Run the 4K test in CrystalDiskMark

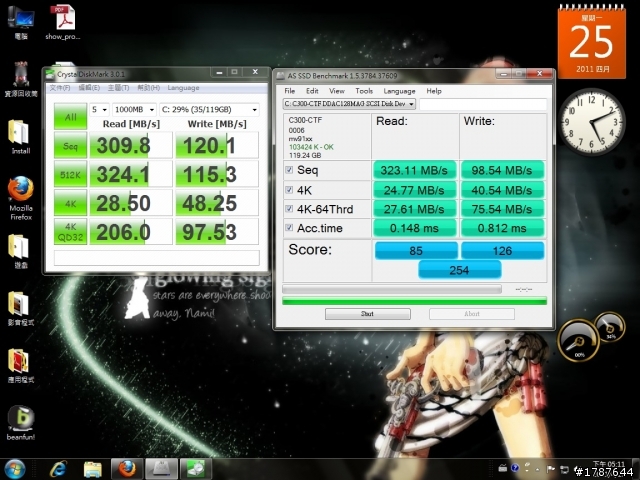pyautogui.click(x=71, y=203)
